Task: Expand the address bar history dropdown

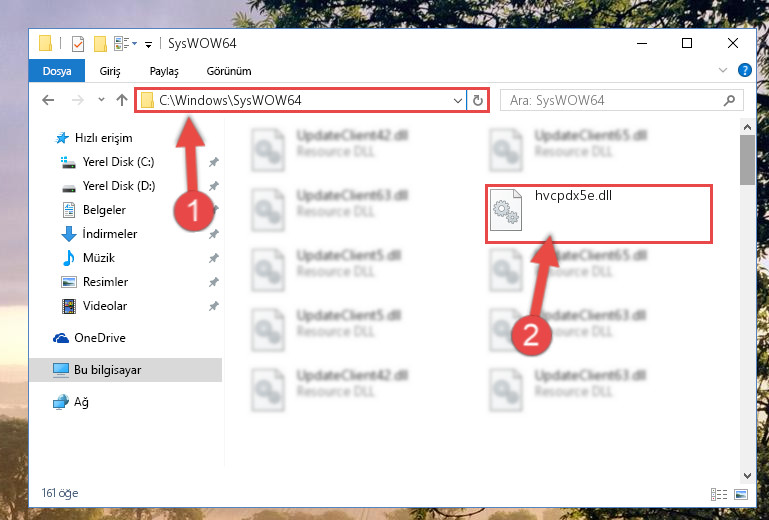Action: tap(458, 101)
